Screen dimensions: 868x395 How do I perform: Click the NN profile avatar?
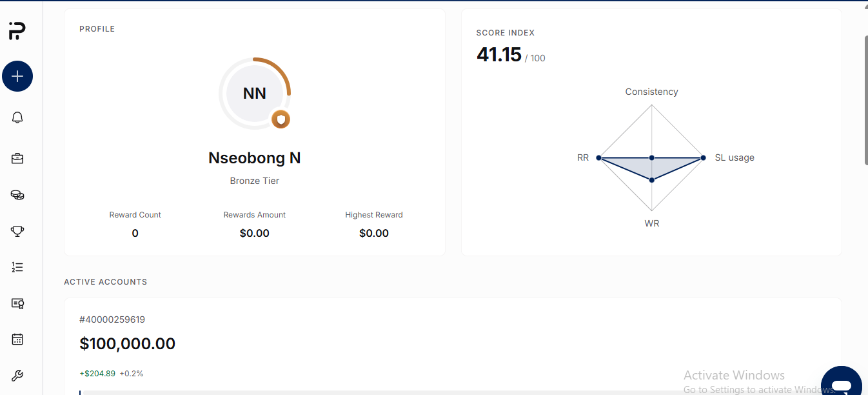tap(255, 94)
